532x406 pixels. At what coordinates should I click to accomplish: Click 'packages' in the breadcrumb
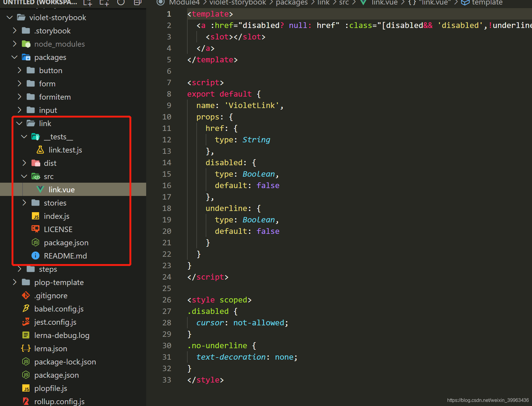(x=292, y=3)
